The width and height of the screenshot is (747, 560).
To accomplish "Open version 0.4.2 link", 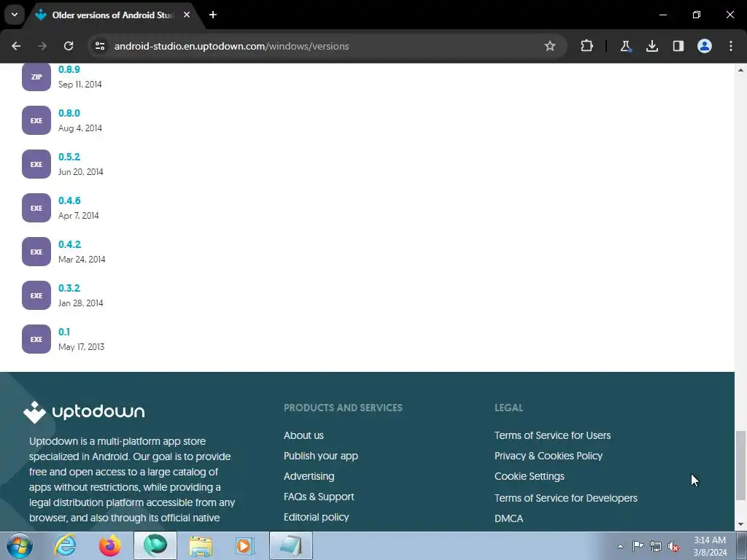I will click(x=69, y=245).
